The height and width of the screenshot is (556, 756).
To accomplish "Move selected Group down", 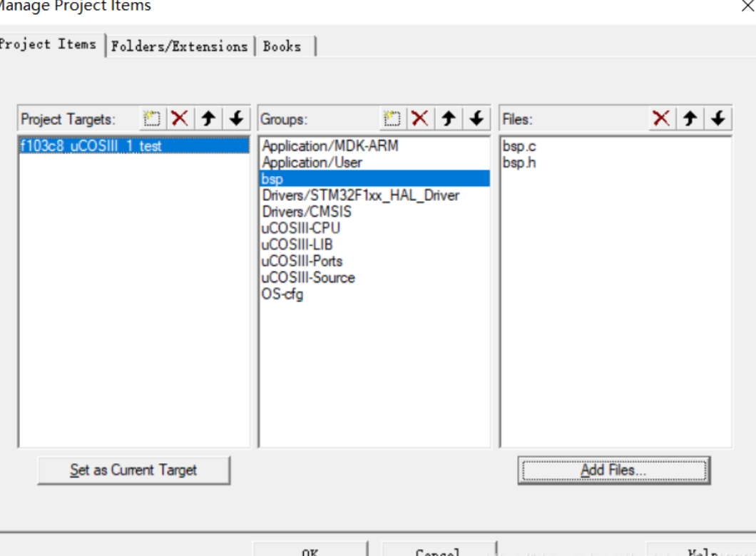I will click(x=477, y=118).
